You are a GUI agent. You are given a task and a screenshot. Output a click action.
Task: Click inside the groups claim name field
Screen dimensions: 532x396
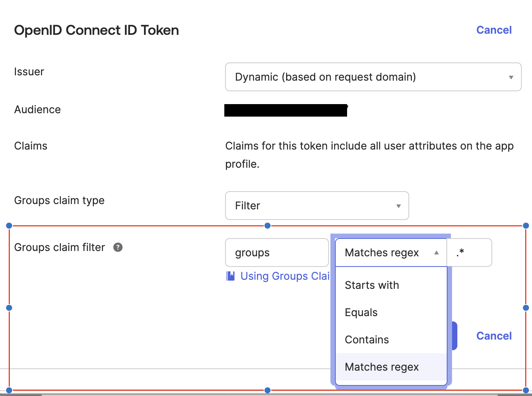(277, 253)
